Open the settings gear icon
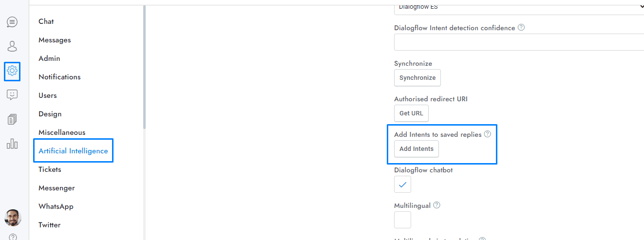 (12, 71)
